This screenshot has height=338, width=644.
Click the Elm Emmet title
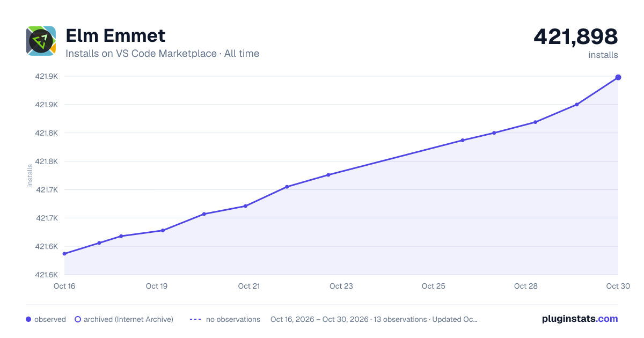click(x=115, y=36)
